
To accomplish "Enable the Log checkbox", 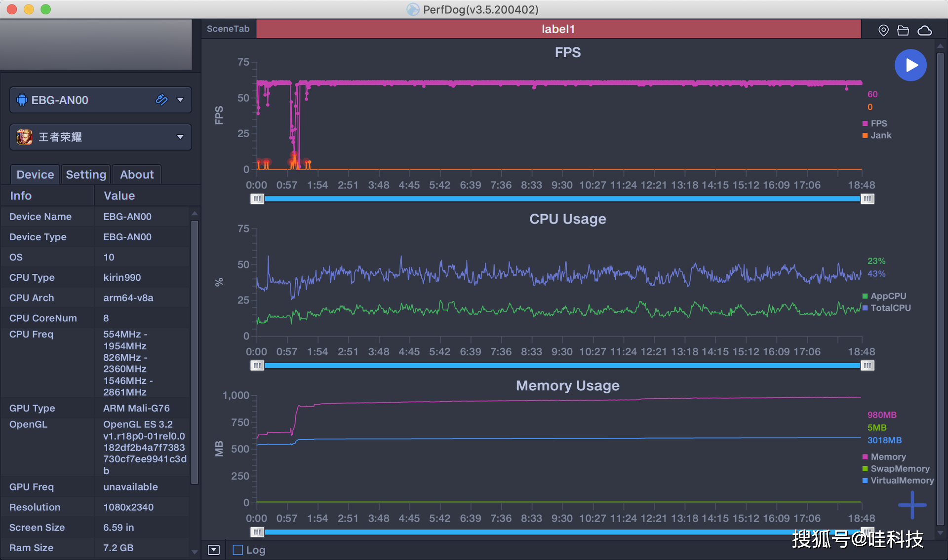I will 238,550.
